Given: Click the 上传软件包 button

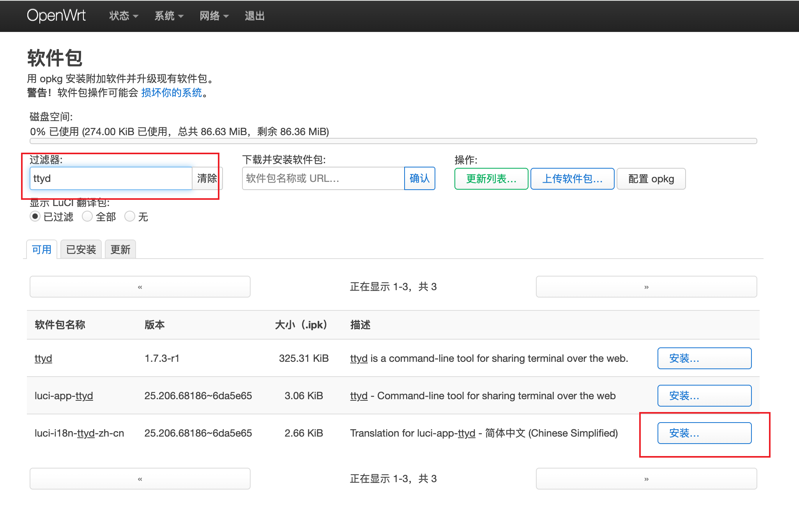Looking at the screenshot, I should tap(572, 179).
